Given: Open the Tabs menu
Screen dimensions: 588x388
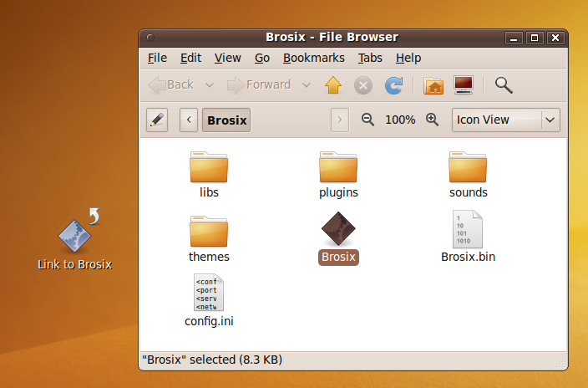Looking at the screenshot, I should pyautogui.click(x=370, y=58).
